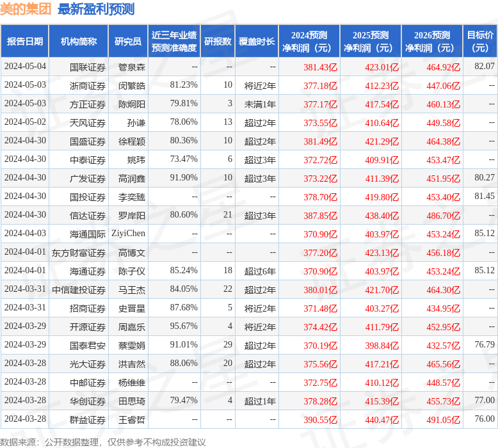Click the date 2024-04-03
498x448 pixels.
pos(25,234)
